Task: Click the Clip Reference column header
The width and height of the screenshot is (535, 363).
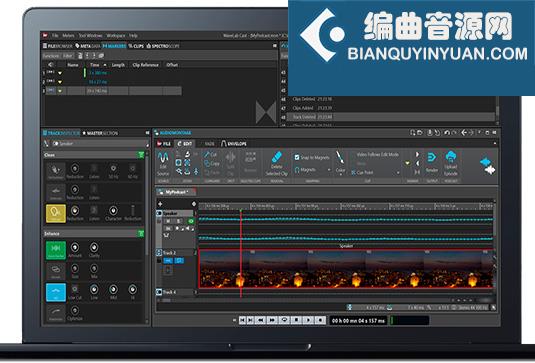Action: coord(145,65)
